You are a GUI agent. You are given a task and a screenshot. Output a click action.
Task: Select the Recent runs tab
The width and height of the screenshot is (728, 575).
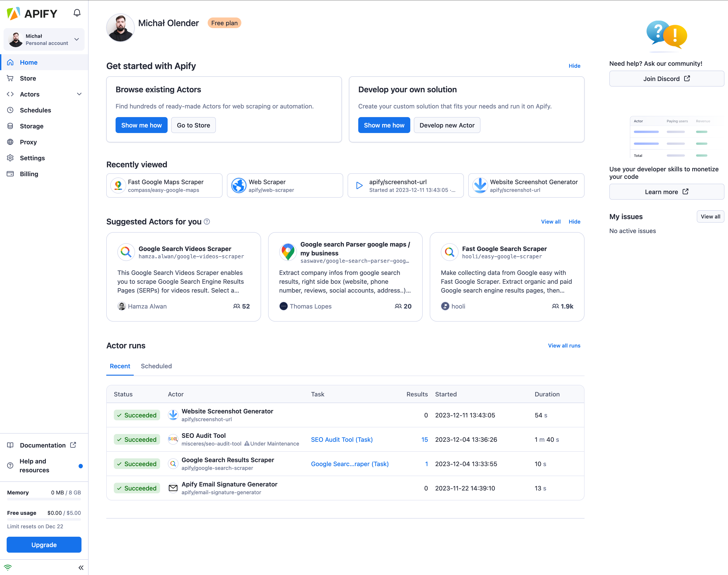[120, 366]
